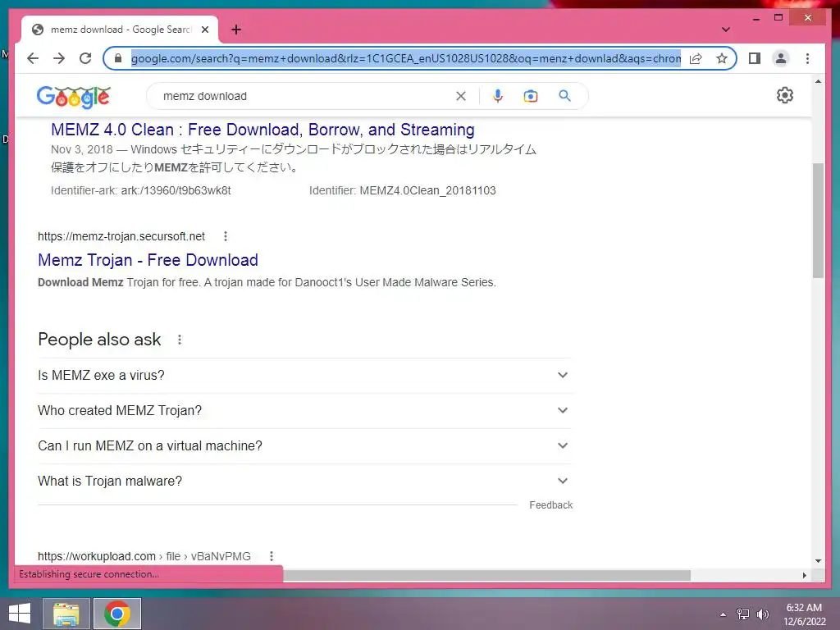840x630 pixels.
Task: Open a new tab with the plus button
Action: pos(236,30)
